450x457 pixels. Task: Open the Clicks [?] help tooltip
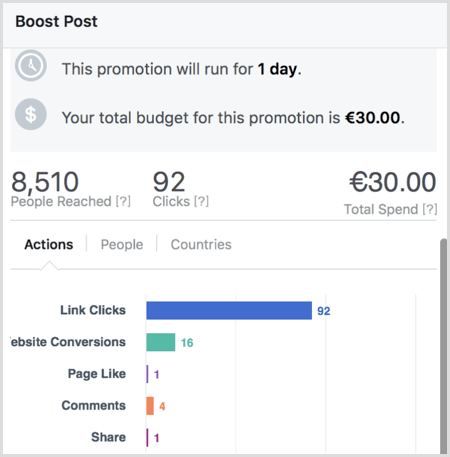pyautogui.click(x=201, y=201)
